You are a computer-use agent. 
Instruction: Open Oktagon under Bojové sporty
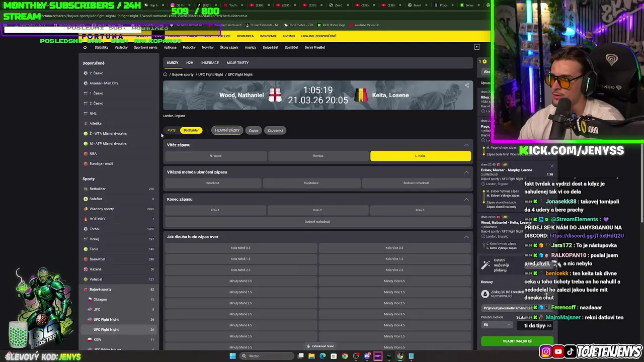(119, 299)
